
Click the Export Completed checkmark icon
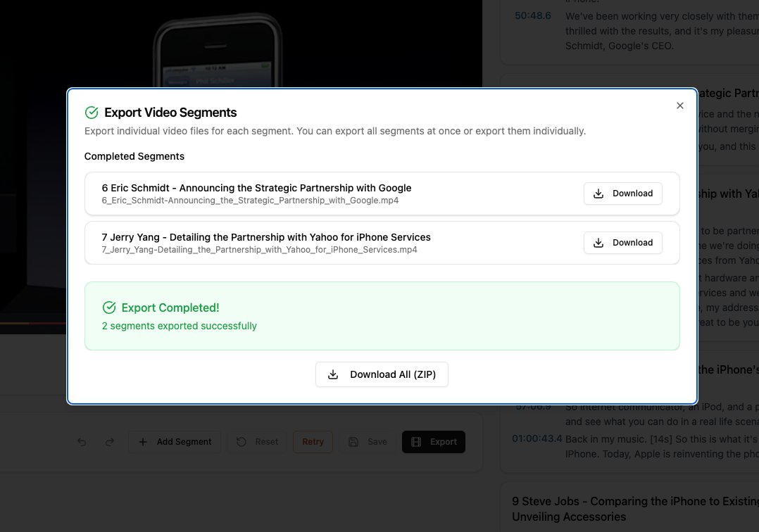click(x=109, y=308)
